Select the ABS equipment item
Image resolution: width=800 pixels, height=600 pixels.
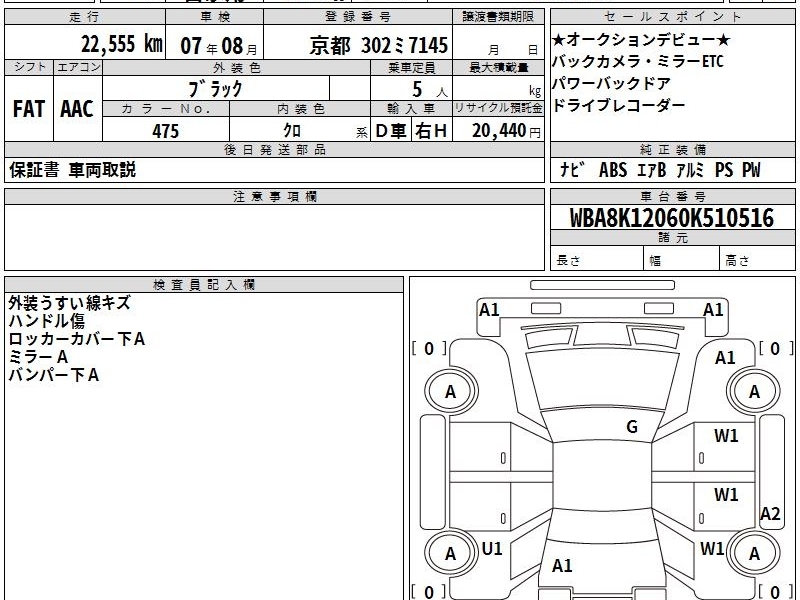(613, 170)
